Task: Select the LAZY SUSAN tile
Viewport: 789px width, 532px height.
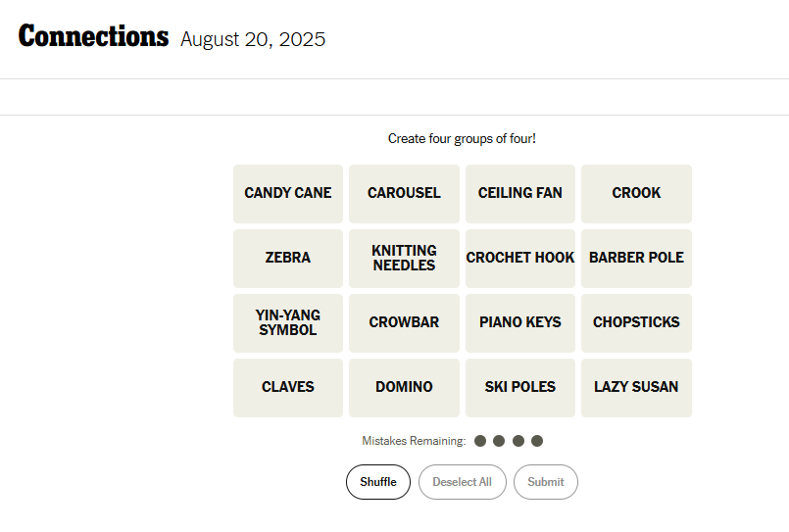Action: tap(636, 387)
